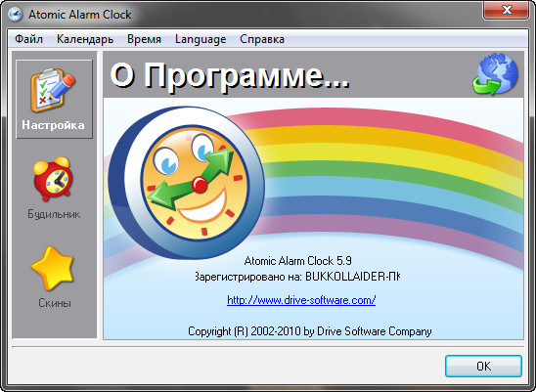
Task: Click the smiling clock logo image
Action: tap(187, 183)
